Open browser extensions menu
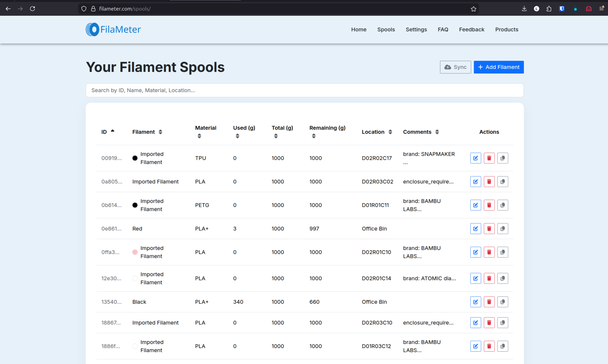The height and width of the screenshot is (364, 608). (x=549, y=8)
